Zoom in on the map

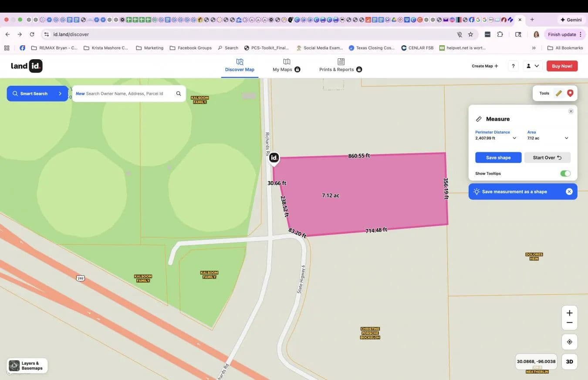[x=569, y=313]
